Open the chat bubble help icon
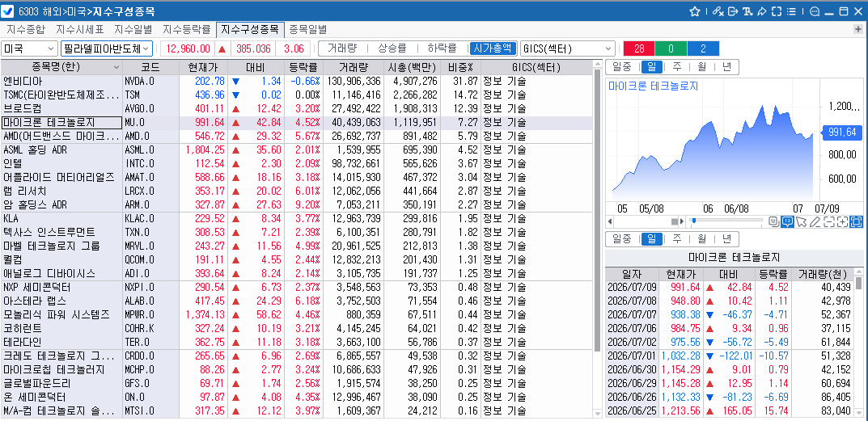This screenshot has height=421, width=868. (x=815, y=11)
